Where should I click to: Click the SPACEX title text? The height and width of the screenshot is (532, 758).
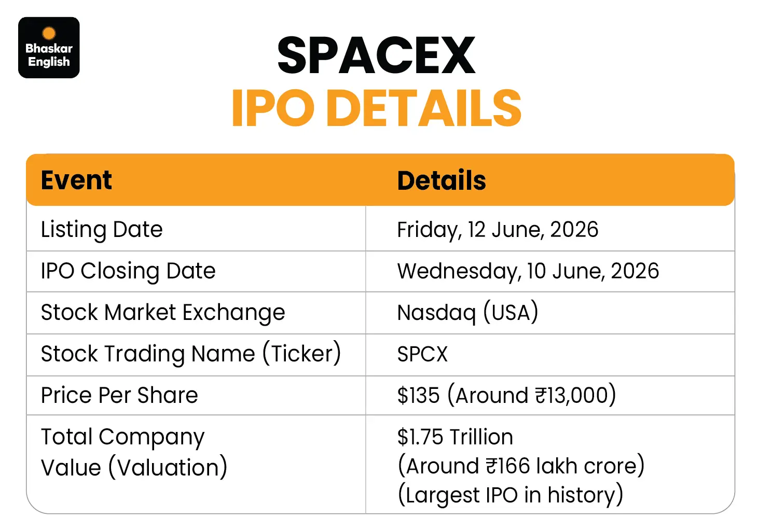(x=376, y=55)
